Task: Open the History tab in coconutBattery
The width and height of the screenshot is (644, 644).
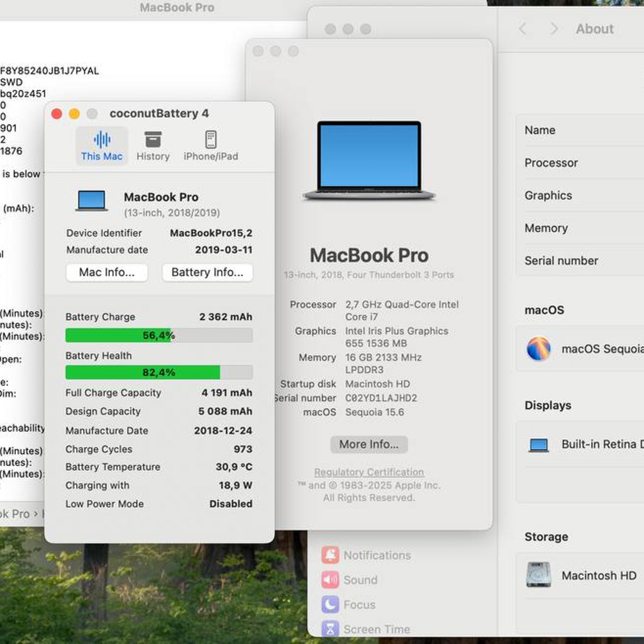Action: [153, 146]
